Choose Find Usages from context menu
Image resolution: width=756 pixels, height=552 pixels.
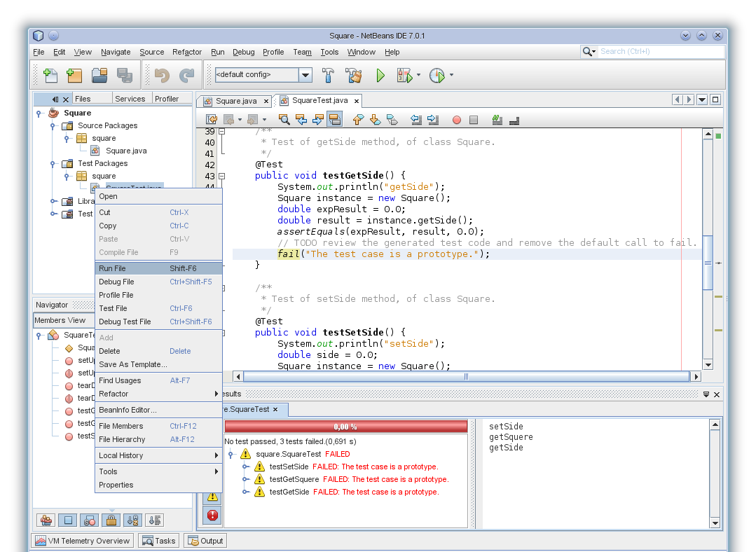point(158,380)
